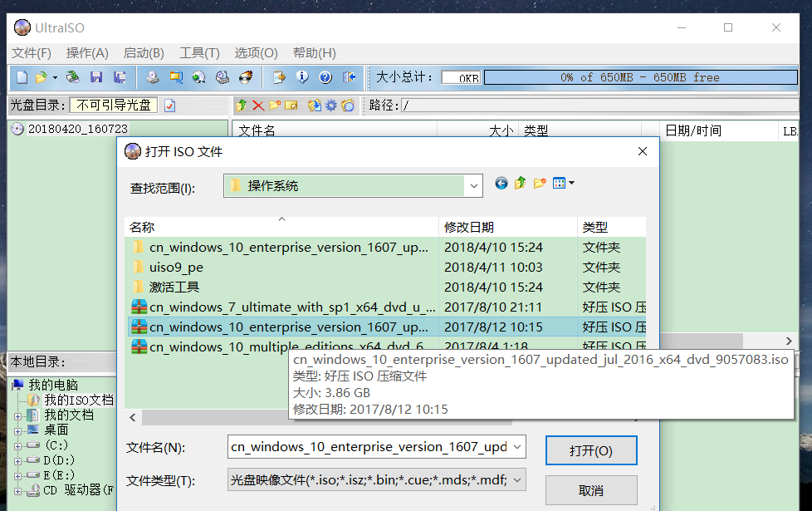Expand the CD 驱动器 tree node
812x511 pixels.
point(17,491)
